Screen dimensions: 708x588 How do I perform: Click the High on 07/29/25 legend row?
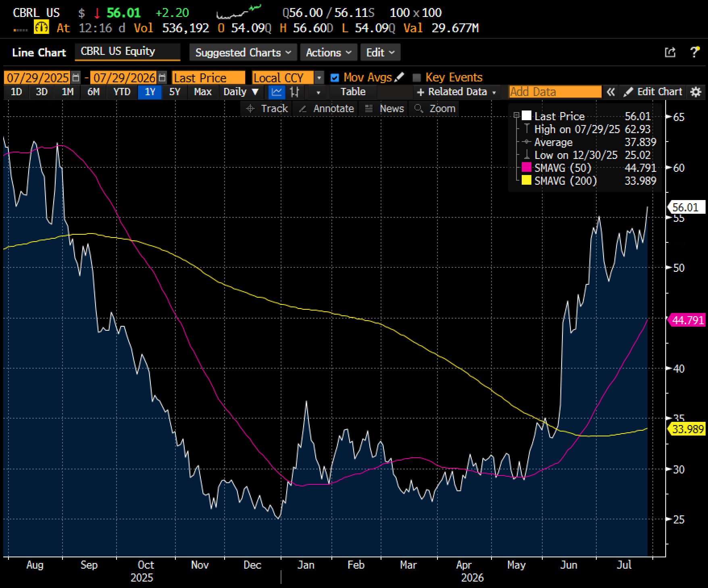coord(589,129)
